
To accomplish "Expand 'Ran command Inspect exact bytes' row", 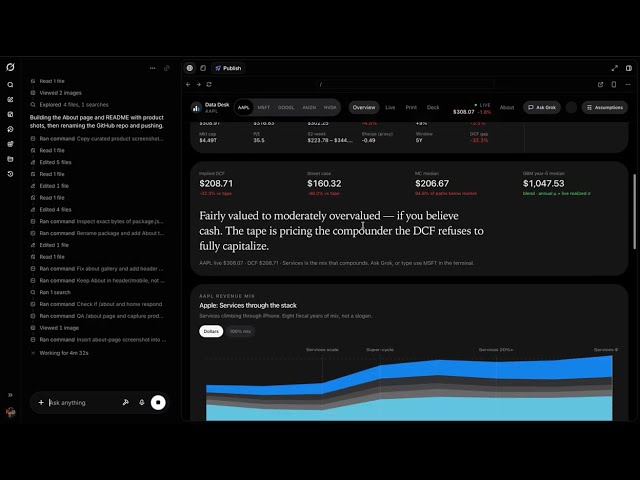I will [x=98, y=221].
